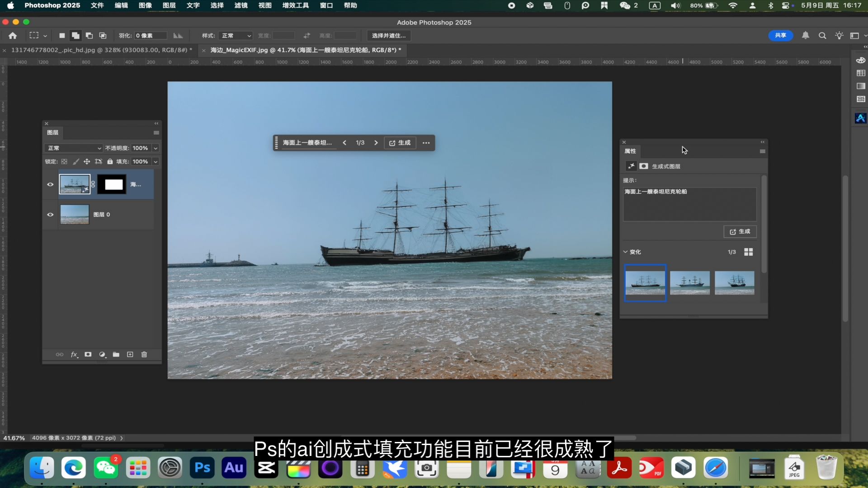Toggle prevent artboard auto-nesting lock
The width and height of the screenshot is (868, 488).
click(x=99, y=161)
